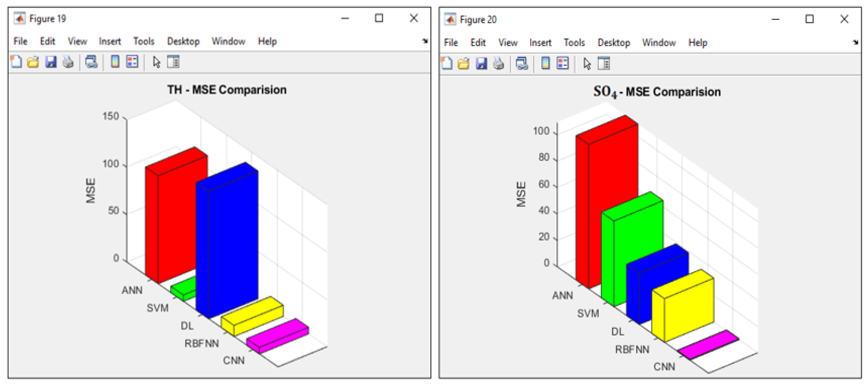This screenshot has width=868, height=385.
Task: Open the Help menu in Figure 20
Action: [697, 43]
